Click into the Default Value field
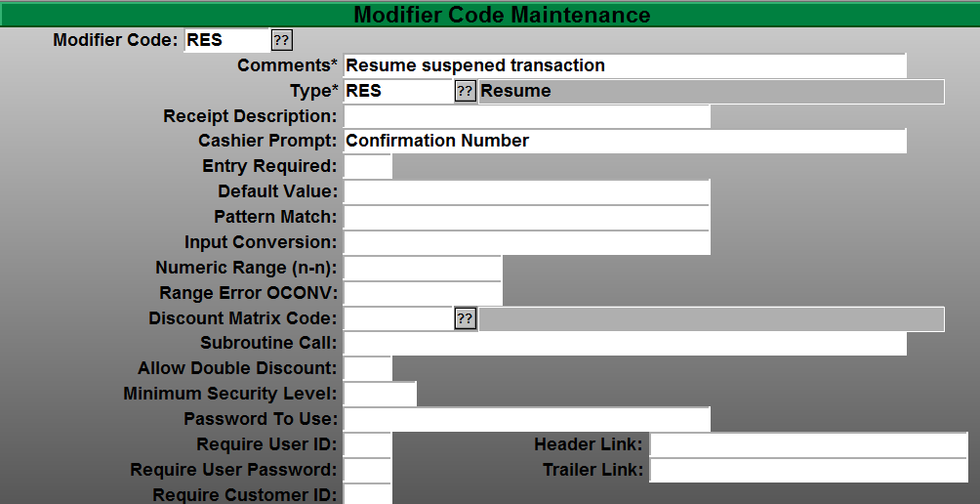This screenshot has width=980, height=504. [526, 191]
